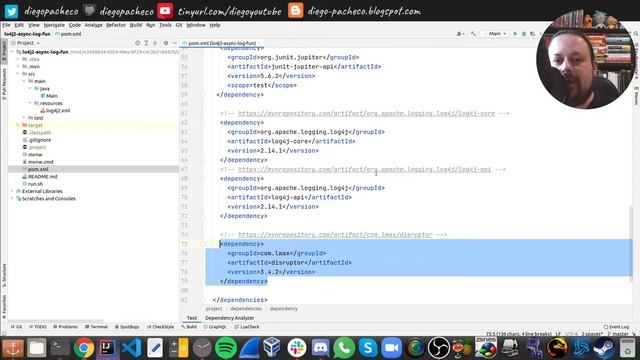Open the Navigate menu

(54, 25)
